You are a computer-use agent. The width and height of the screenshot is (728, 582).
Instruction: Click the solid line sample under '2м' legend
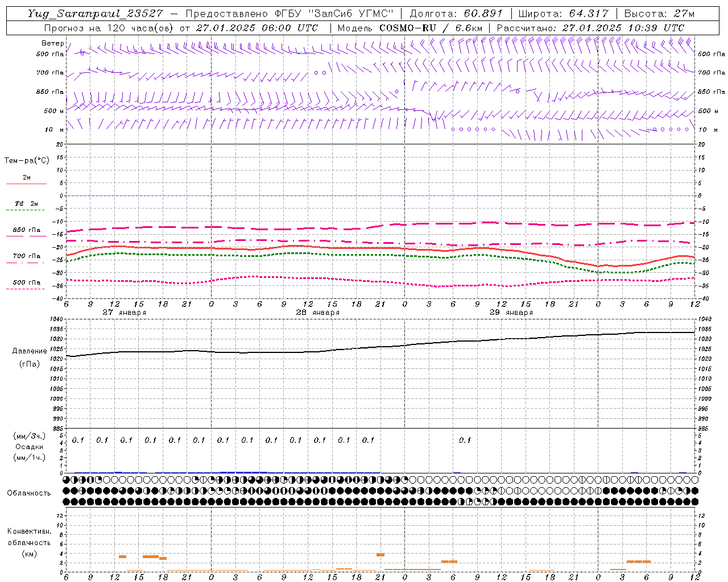point(26,184)
